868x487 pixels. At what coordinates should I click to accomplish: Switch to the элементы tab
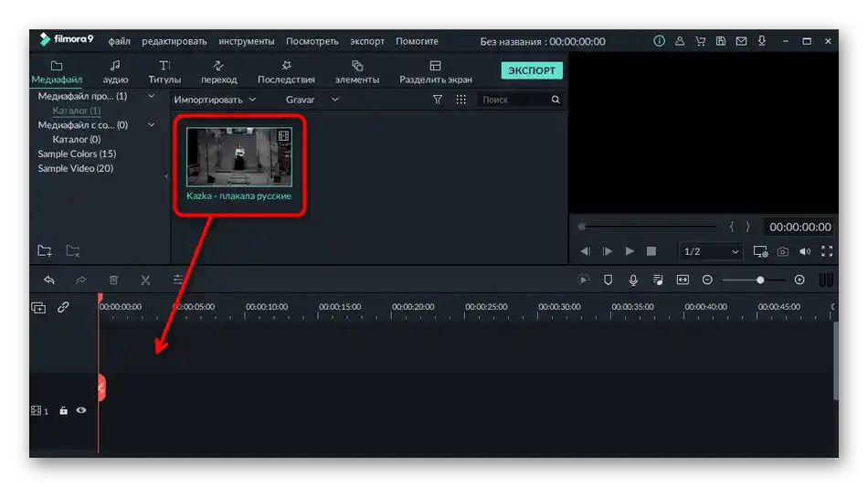(357, 72)
